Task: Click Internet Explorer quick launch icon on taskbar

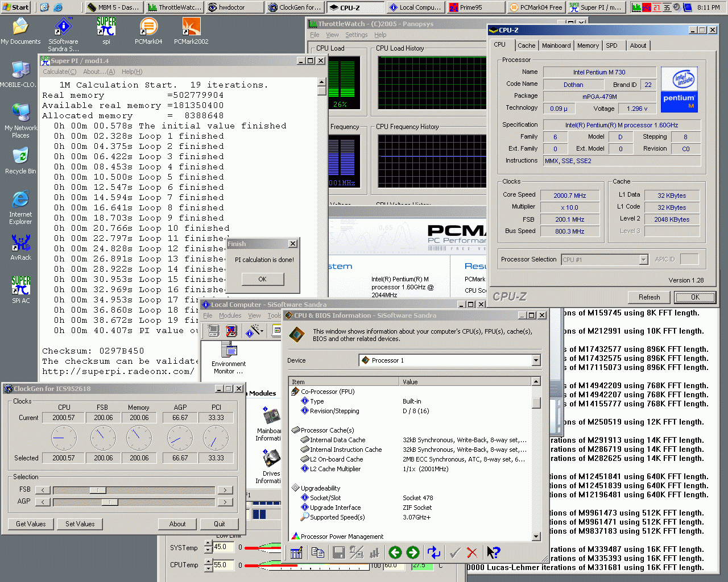Action: 58,7
